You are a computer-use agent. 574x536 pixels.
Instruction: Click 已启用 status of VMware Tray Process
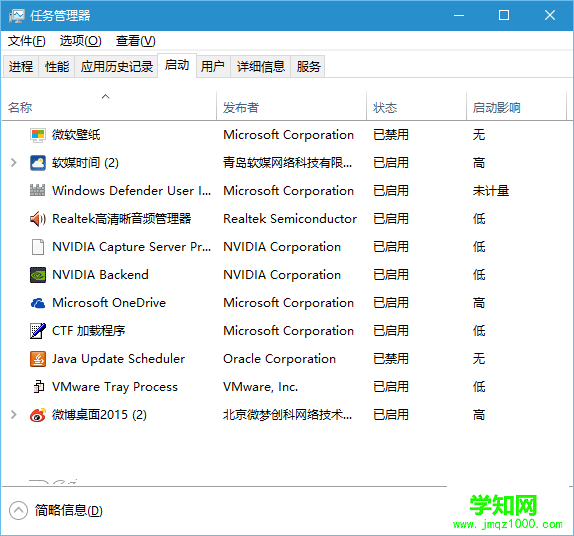pyautogui.click(x=391, y=387)
